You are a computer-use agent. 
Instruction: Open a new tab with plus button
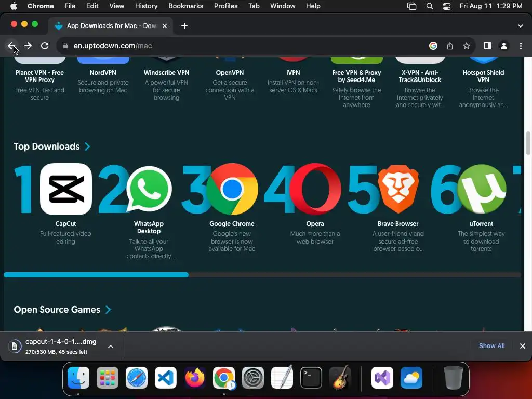(184, 26)
